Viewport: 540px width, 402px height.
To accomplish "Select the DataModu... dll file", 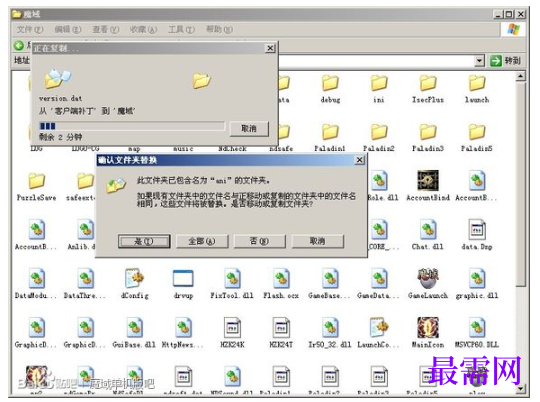I will point(37,278).
